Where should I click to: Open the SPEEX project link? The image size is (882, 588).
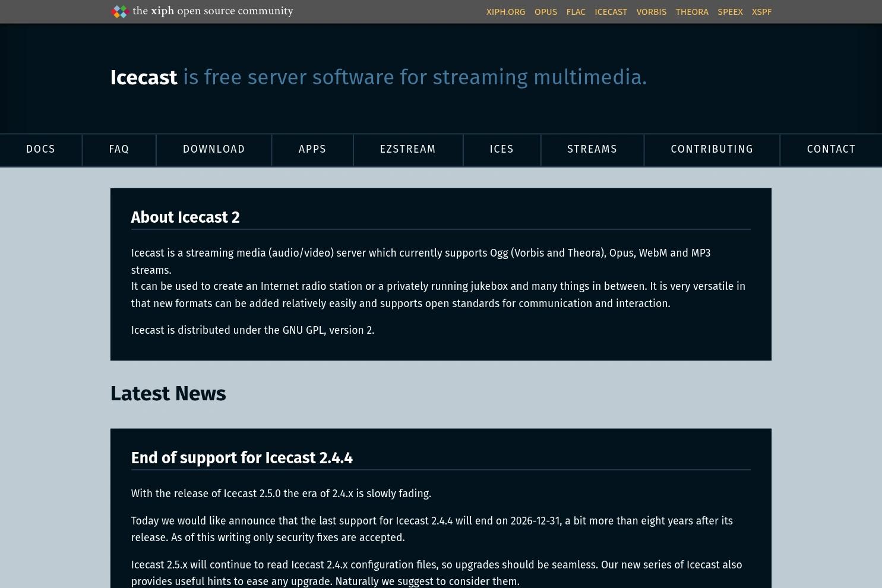click(730, 12)
